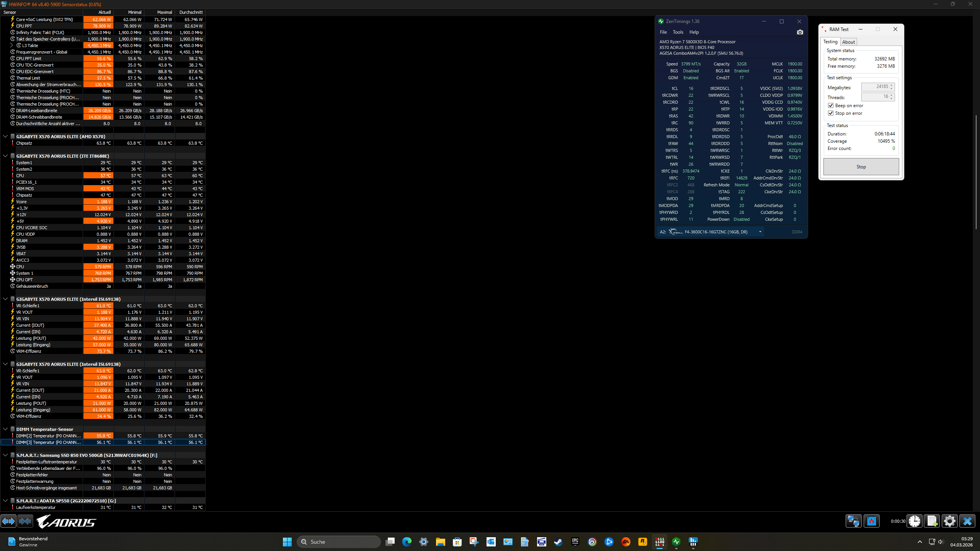The width and height of the screenshot is (980, 551).
Task: Launch Steam from the taskbar
Action: (x=558, y=542)
